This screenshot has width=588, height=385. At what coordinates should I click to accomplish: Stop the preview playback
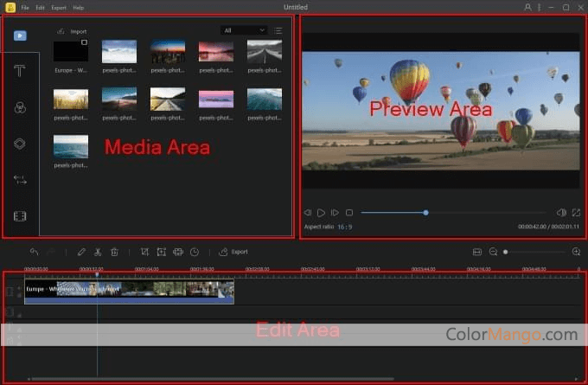[x=349, y=213]
